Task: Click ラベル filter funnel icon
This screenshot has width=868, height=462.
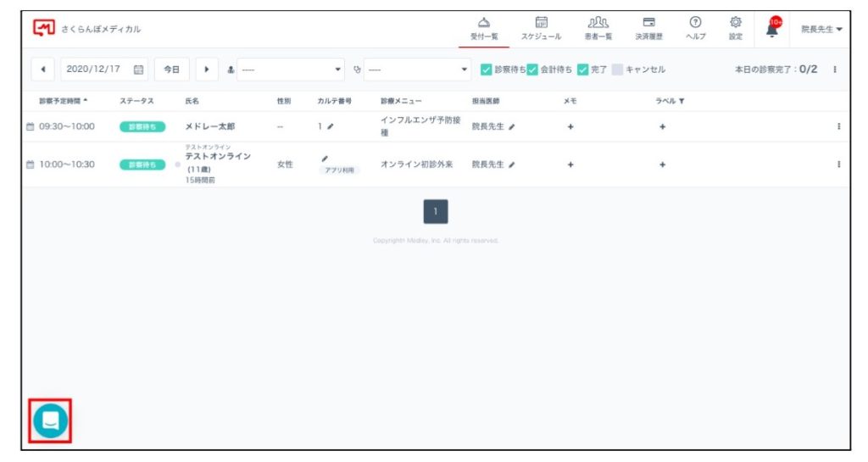Action: [682, 101]
